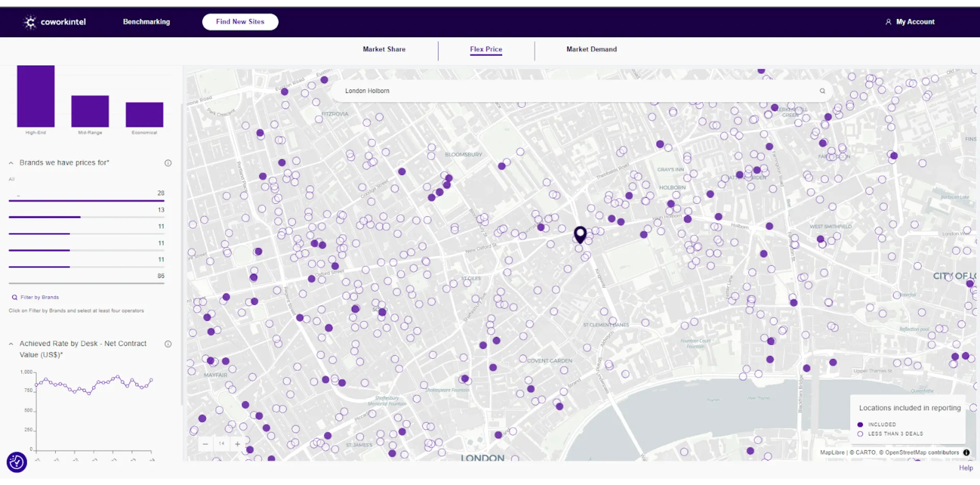980x485 pixels.
Task: Click the info icon beside 'Brands we have prices for'
Action: click(168, 163)
